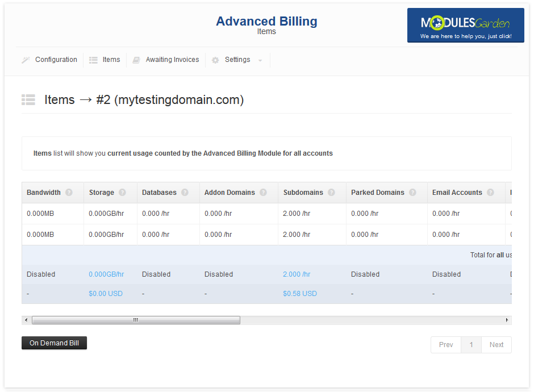Click the Disabled label under Parked Domains
The height and width of the screenshot is (392, 534).
click(x=365, y=274)
